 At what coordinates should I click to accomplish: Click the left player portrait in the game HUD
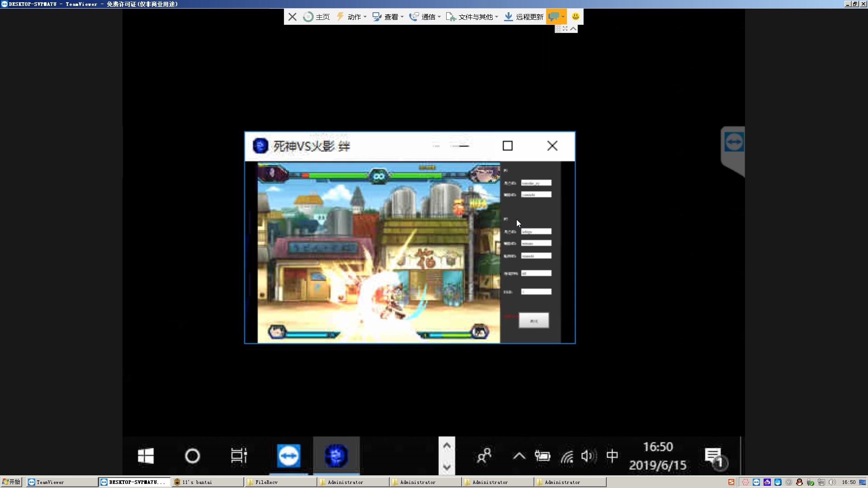pyautogui.click(x=273, y=174)
